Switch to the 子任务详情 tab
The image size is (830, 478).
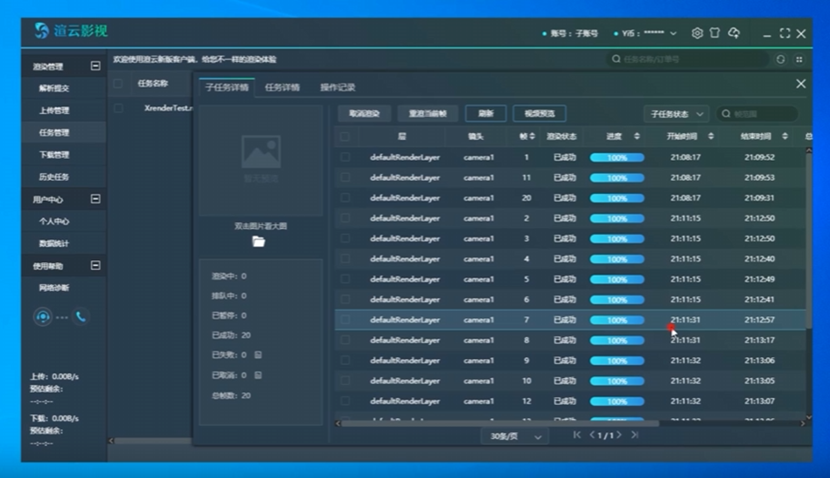click(227, 87)
